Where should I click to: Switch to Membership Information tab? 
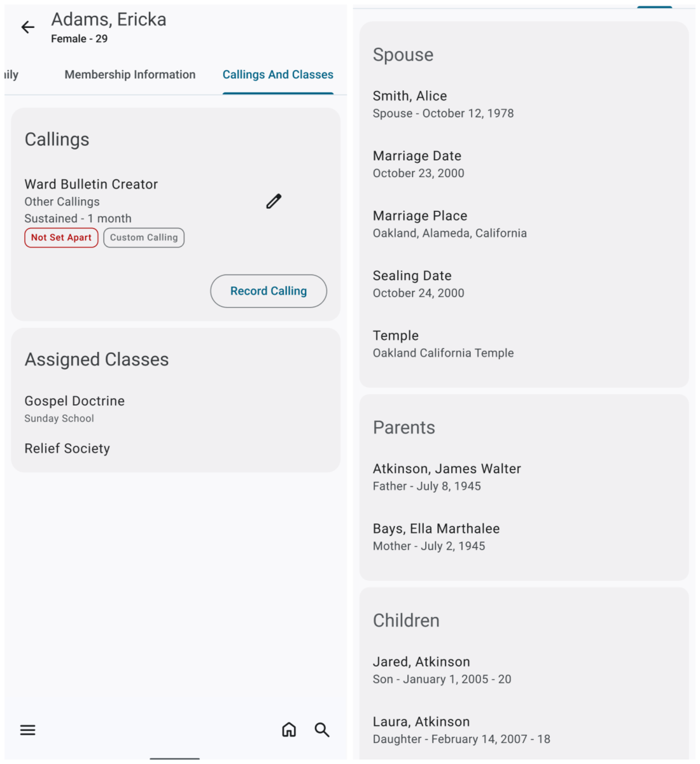tap(130, 74)
